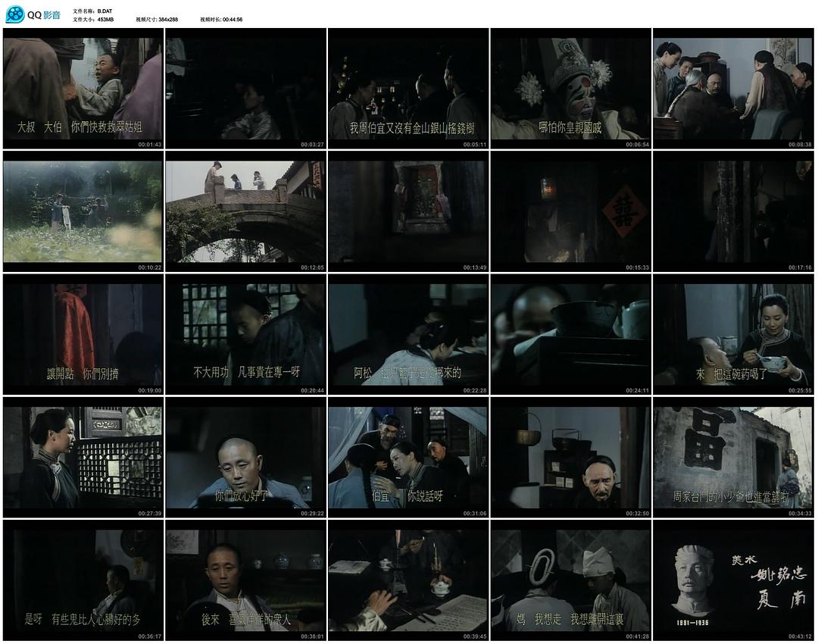
Task: Click the 453MB file size label
Action: 105,20
